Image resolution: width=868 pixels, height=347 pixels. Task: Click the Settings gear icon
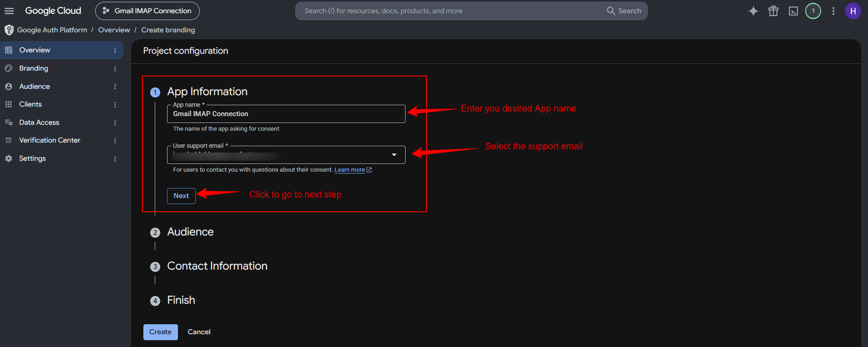coord(9,158)
